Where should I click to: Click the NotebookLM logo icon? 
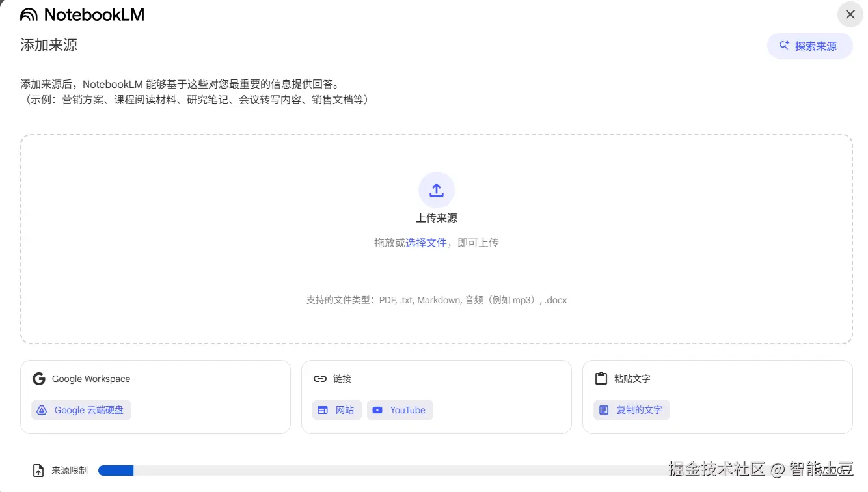click(29, 14)
